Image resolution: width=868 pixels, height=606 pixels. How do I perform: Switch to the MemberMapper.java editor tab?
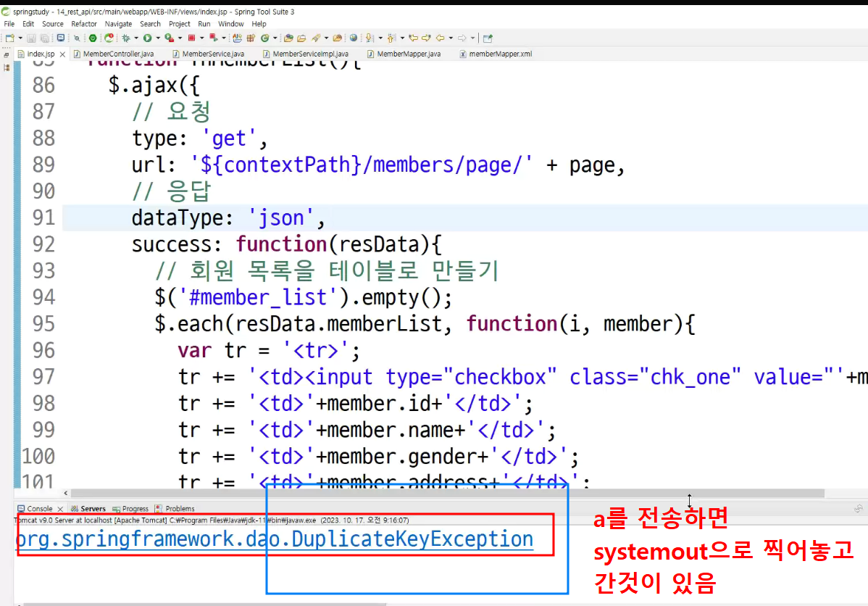point(404,54)
